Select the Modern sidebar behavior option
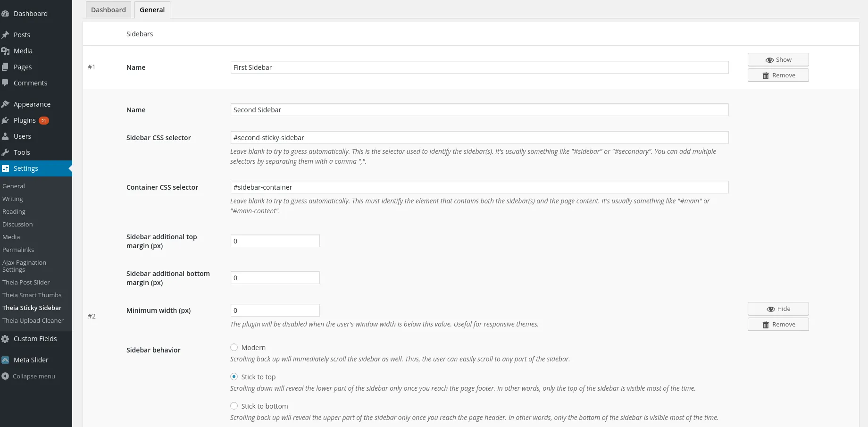The height and width of the screenshot is (427, 868). pos(234,348)
